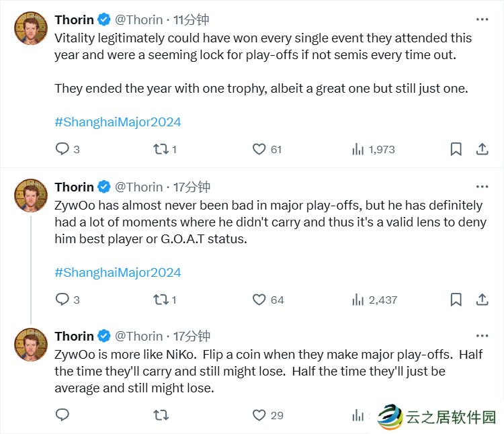The width and height of the screenshot is (504, 434).
Task: Open more options on the top tweet
Action: point(482,19)
